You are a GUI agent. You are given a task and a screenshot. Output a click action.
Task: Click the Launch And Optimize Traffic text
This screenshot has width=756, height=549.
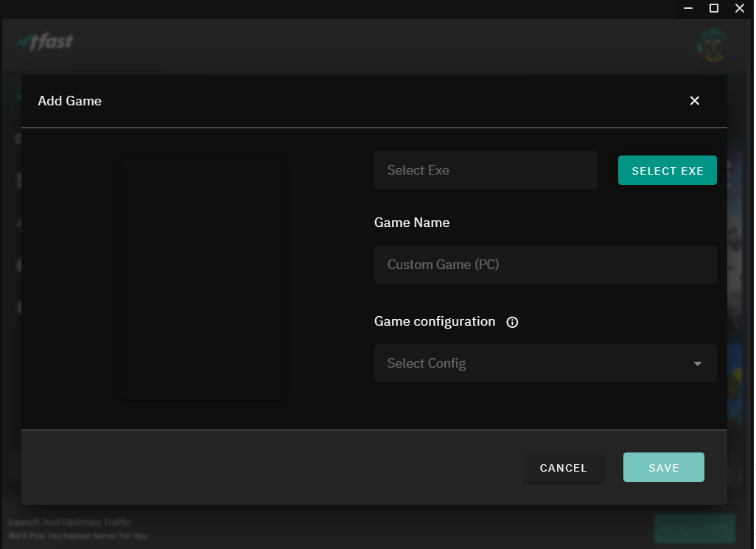69,522
